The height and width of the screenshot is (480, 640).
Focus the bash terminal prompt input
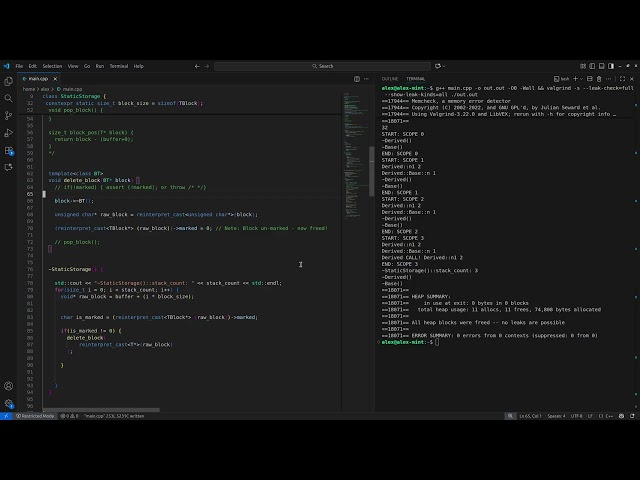click(x=437, y=342)
